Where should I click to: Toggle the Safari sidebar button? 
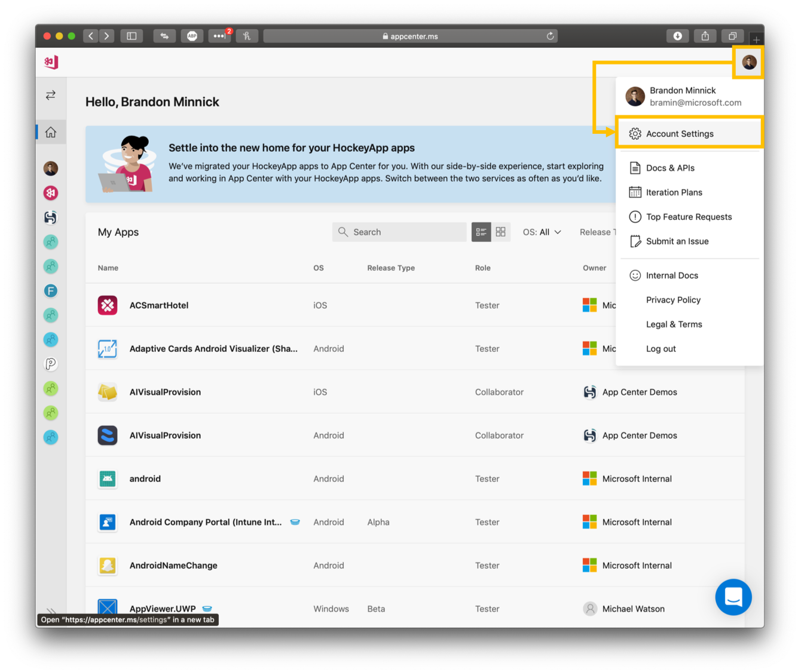click(x=132, y=36)
